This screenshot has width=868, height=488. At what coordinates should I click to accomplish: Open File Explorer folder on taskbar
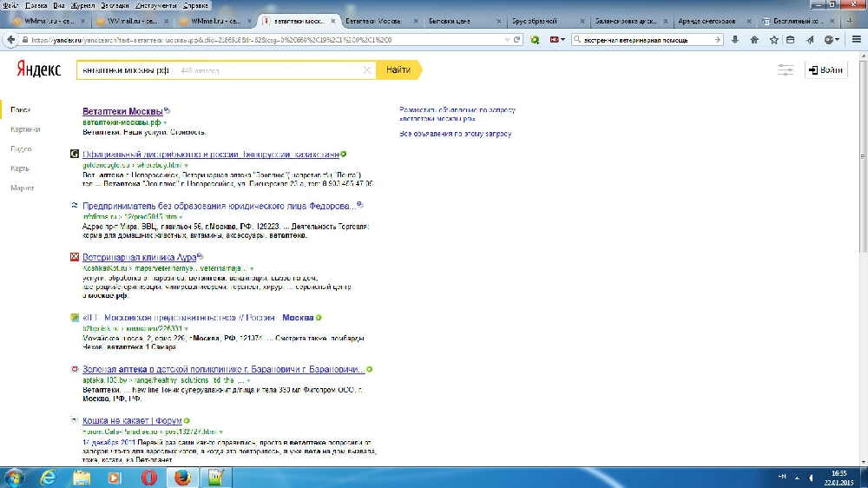(x=82, y=478)
